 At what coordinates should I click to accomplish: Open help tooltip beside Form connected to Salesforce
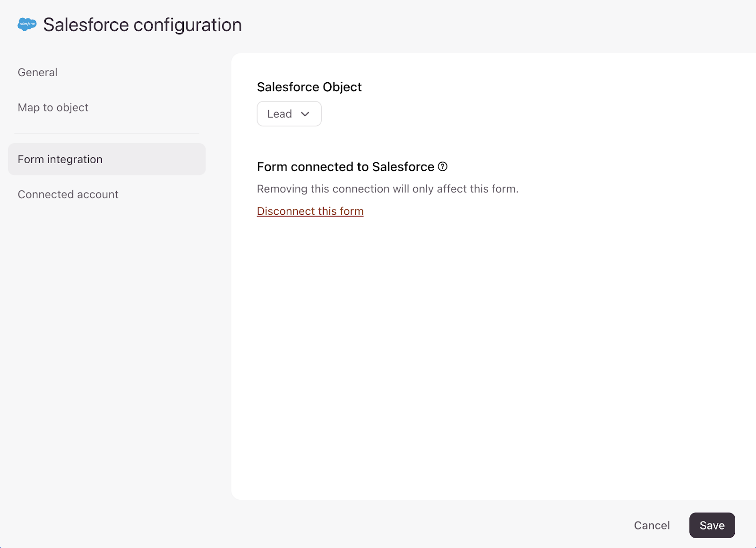pyautogui.click(x=442, y=166)
